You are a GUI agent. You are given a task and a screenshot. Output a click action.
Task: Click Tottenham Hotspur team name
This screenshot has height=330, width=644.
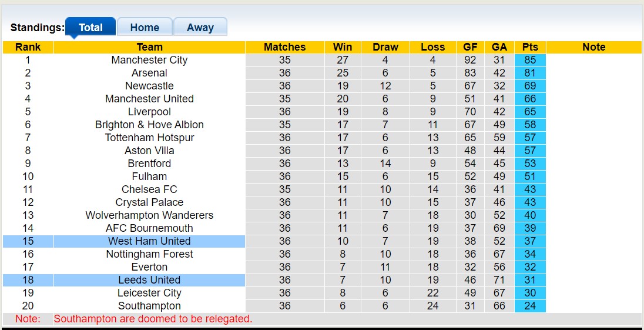coord(149,138)
